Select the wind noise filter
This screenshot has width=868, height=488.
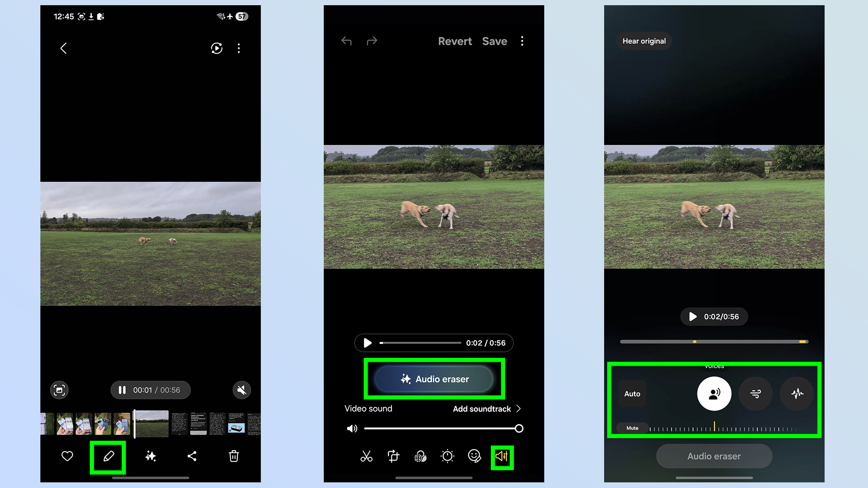[x=756, y=393]
